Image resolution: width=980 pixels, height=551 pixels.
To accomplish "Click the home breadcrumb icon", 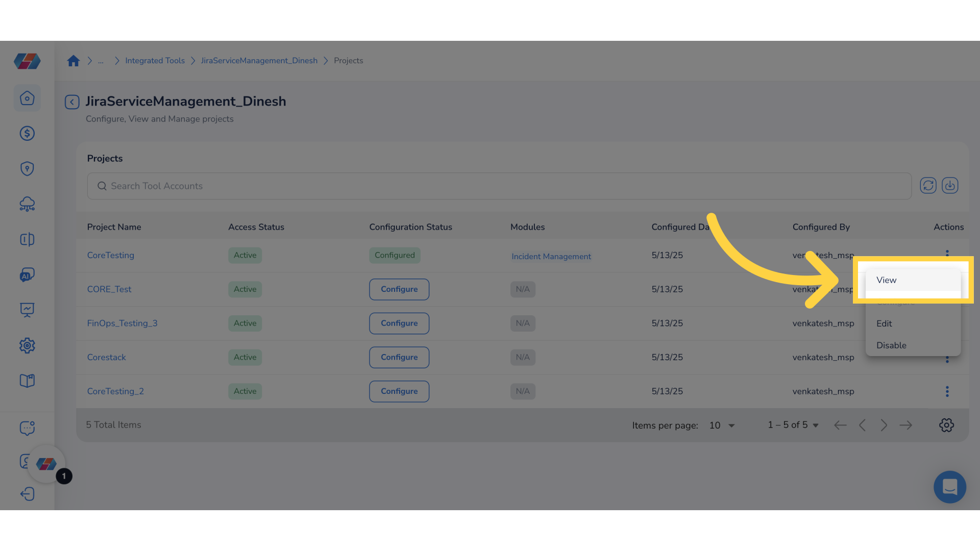I will tap(73, 61).
